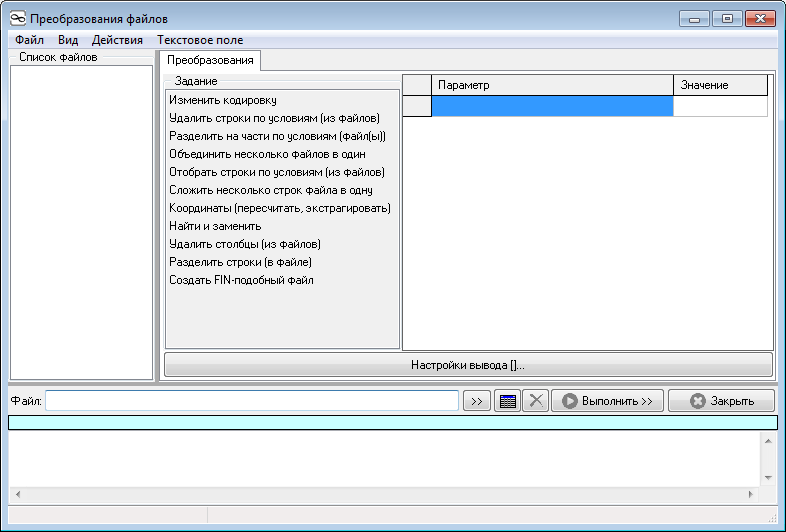This screenshot has width=786, height=532.
Task: Open the Вид menu
Action: click(68, 40)
